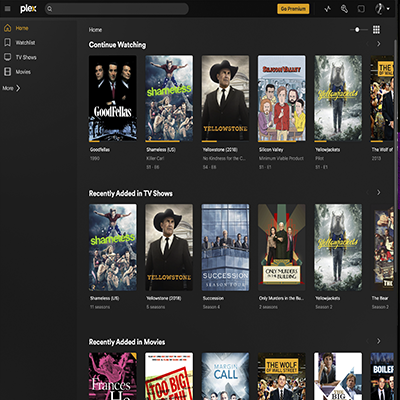Open the user account avatar menu
This screenshot has width=400, height=400.
tap(382, 9)
